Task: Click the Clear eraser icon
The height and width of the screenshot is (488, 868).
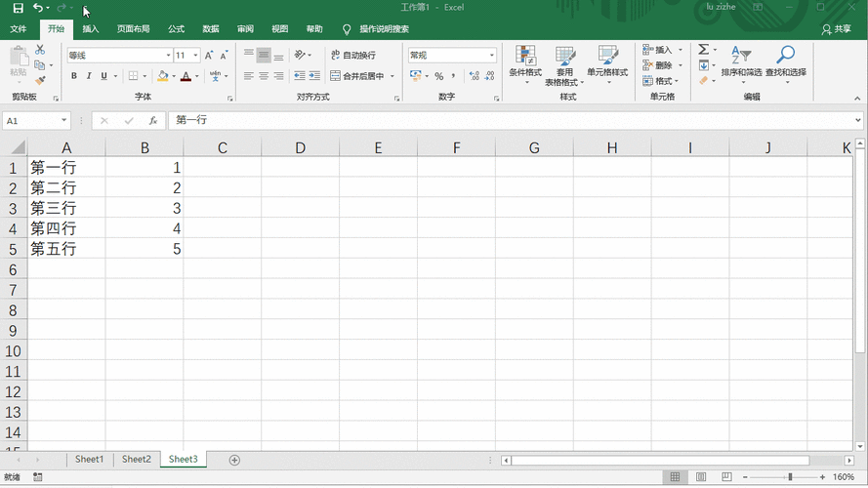Action: (x=704, y=81)
